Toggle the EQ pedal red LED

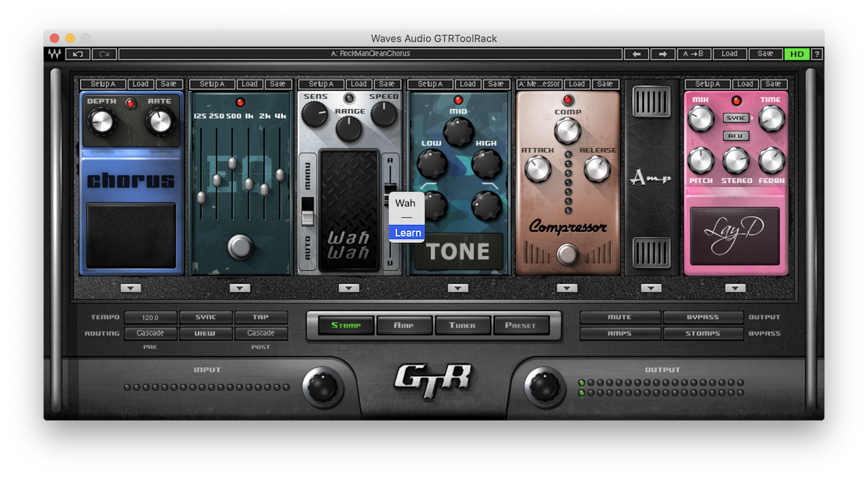240,102
